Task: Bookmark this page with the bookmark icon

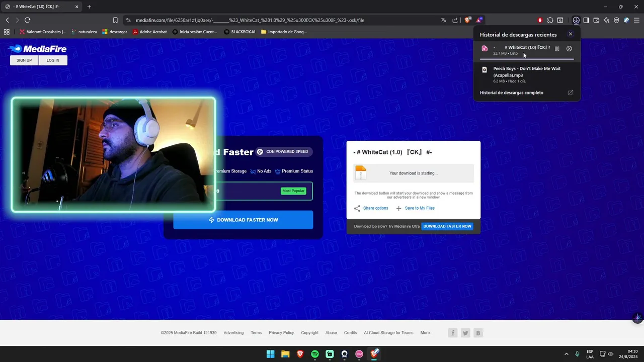Action: [115, 20]
